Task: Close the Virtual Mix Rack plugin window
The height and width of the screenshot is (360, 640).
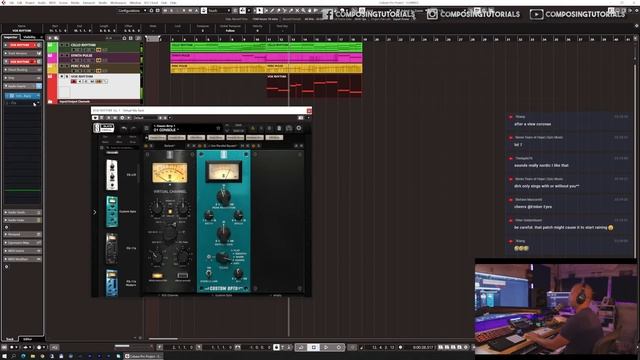Action: pyautogui.click(x=309, y=110)
